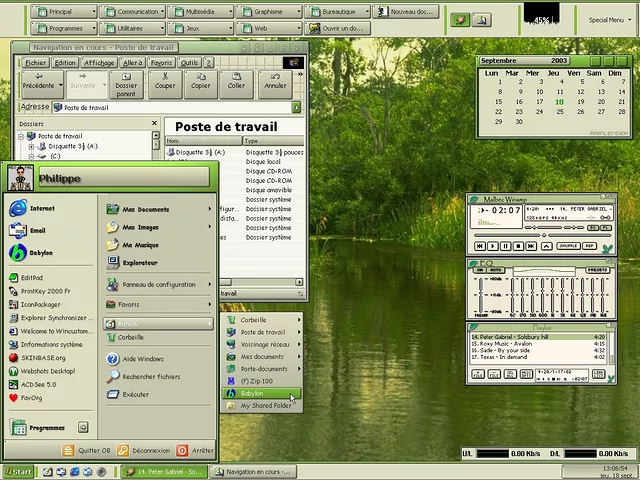The width and height of the screenshot is (640, 480).
Task: Open the Adresse bar dropdown arrow
Action: (296, 107)
